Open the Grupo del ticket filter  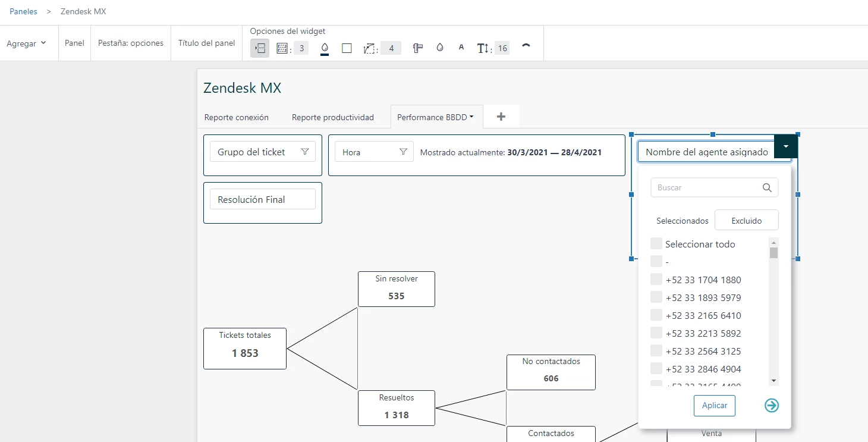(x=262, y=152)
